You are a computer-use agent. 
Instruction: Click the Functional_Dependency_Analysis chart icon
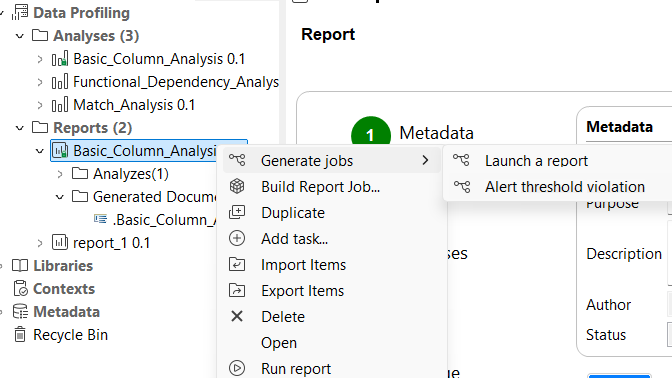click(x=60, y=81)
